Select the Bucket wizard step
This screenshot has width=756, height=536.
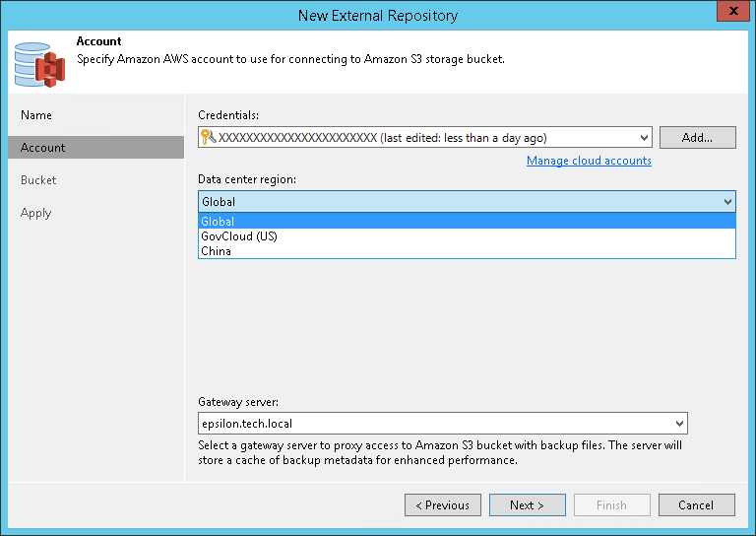pyautogui.click(x=38, y=180)
